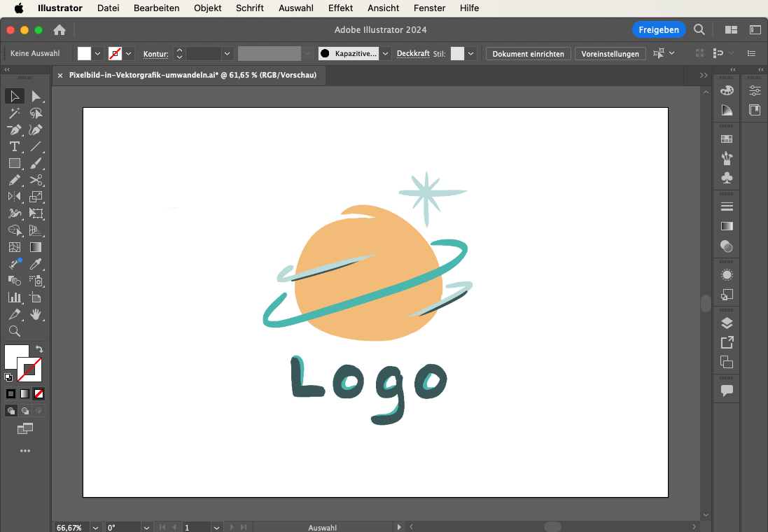Choose the Eyedropper tool

pyautogui.click(x=36, y=264)
